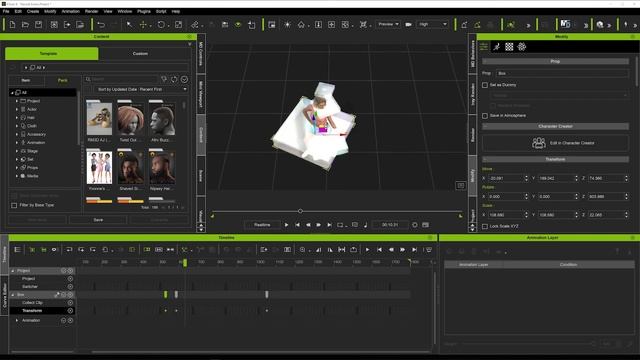
Task: Open the Animation menu
Action: (71, 11)
